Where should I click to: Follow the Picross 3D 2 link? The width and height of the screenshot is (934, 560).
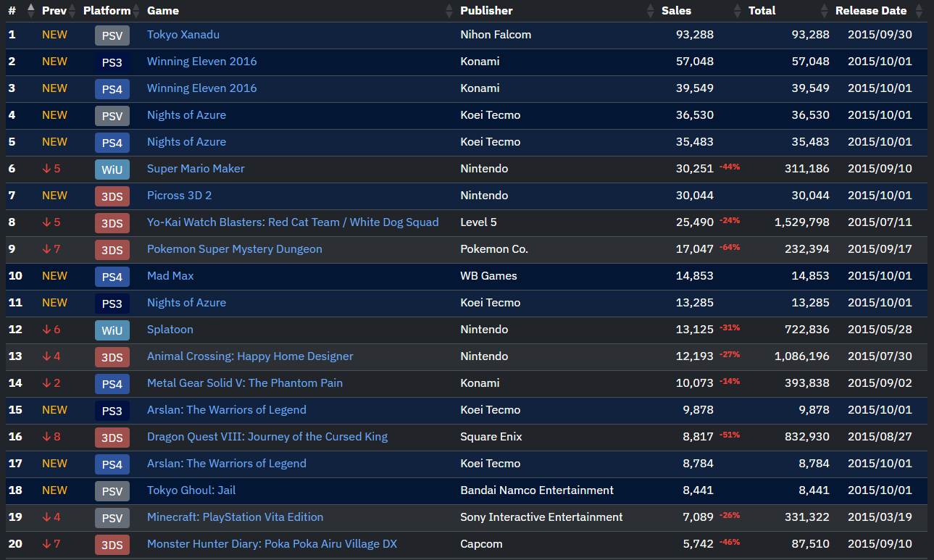pyautogui.click(x=180, y=196)
